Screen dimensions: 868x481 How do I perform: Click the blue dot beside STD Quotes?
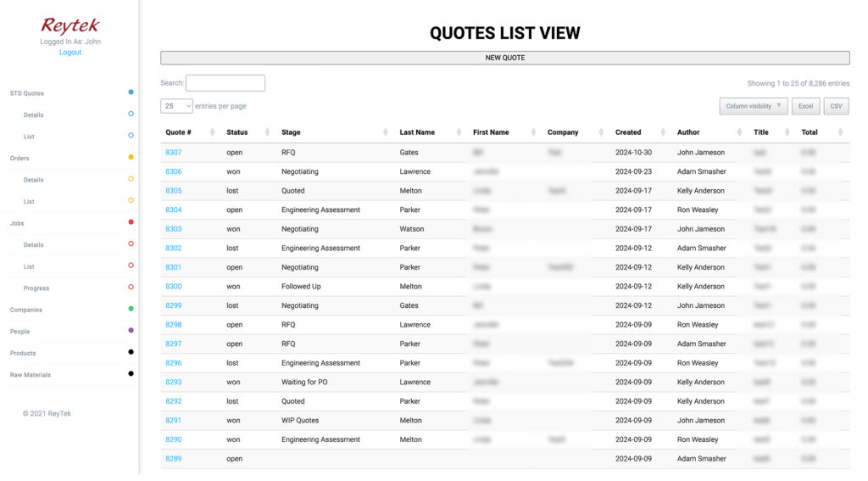[x=131, y=92]
